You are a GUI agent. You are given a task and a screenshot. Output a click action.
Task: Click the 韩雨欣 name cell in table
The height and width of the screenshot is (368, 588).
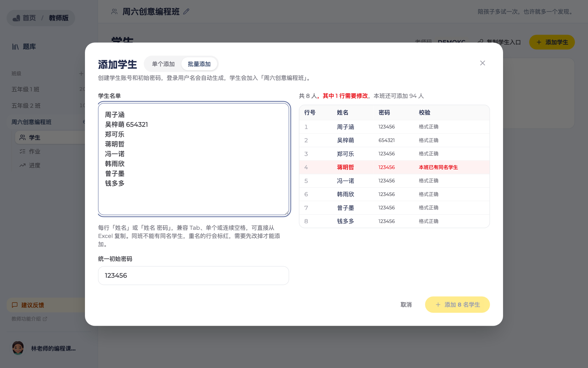pyautogui.click(x=345, y=194)
